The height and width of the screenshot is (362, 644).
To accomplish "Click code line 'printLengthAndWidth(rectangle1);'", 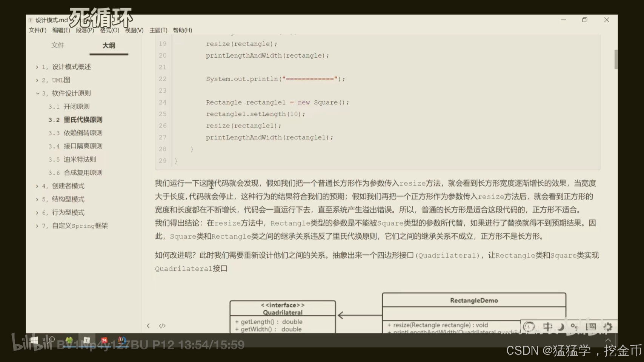I will [269, 137].
